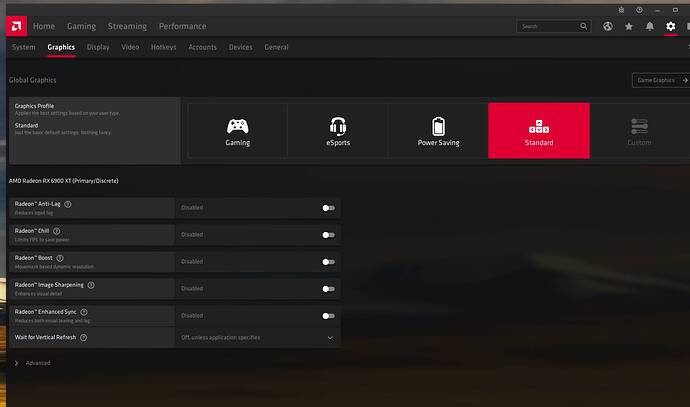Screen dimensions: 690x407
Task: Show help for Radeon Chill
Action: [57, 231]
